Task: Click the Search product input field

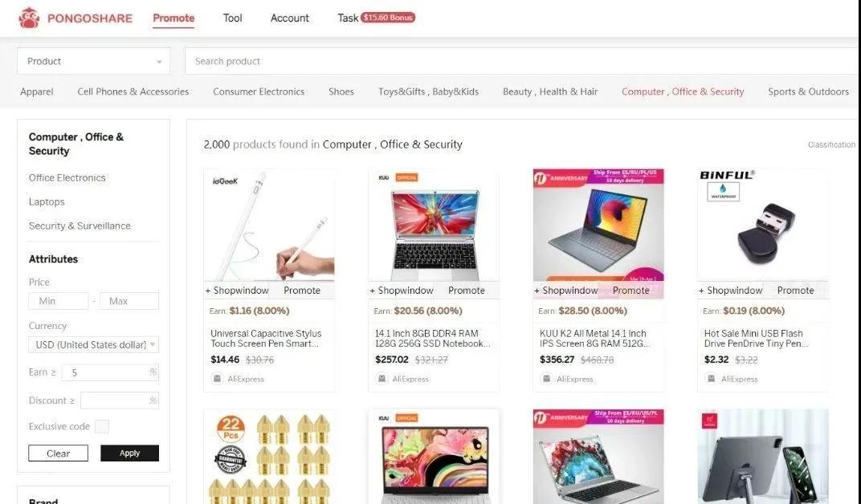Action: tap(521, 61)
